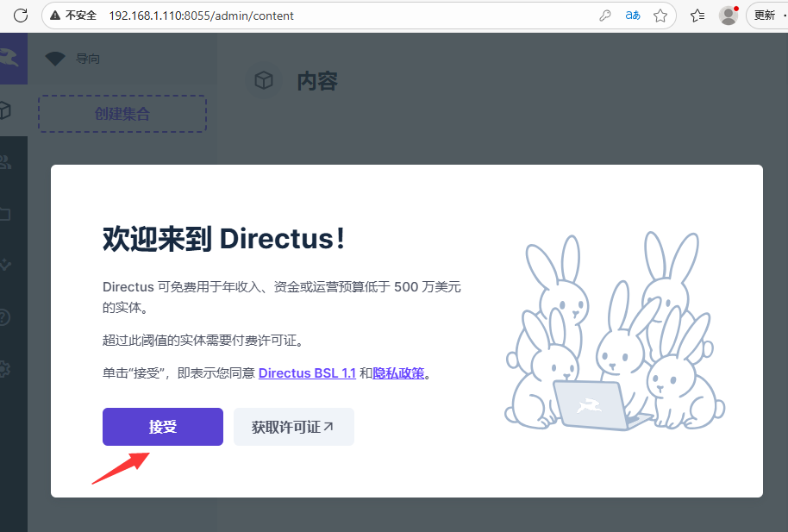
Task: Click the 更新 browser update button
Action: tap(765, 16)
